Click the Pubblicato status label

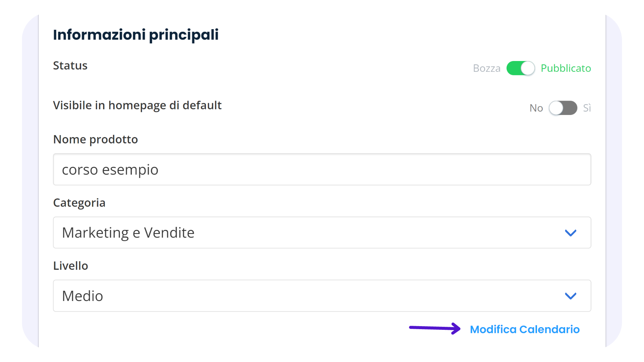[566, 68]
